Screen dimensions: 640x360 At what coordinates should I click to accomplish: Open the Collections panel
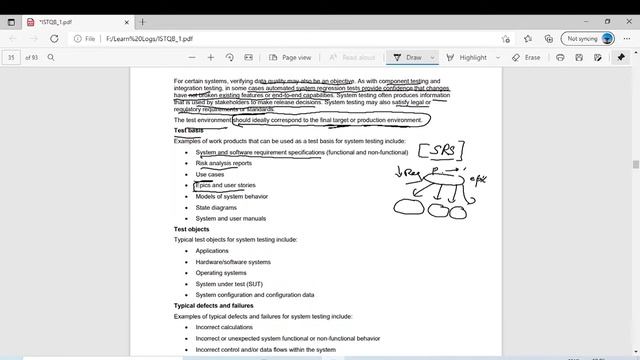pos(549,39)
